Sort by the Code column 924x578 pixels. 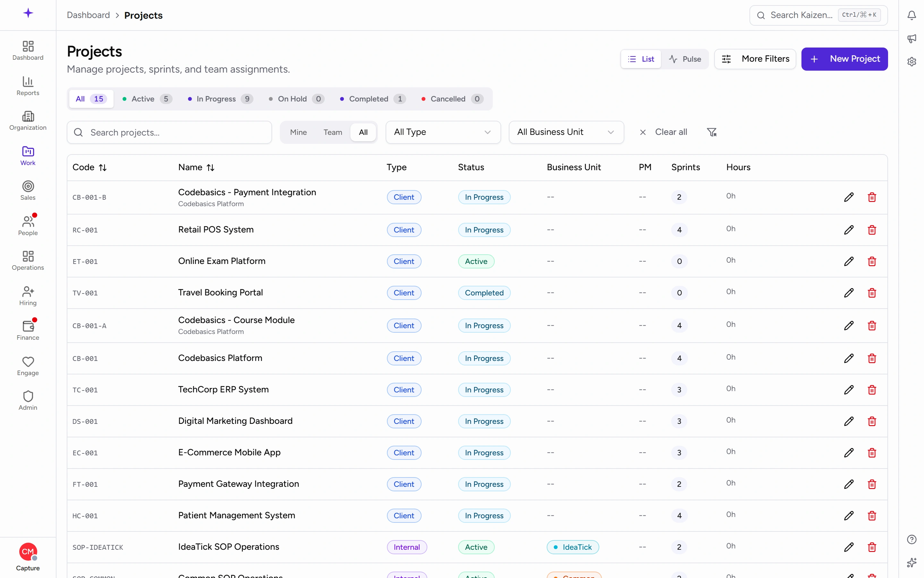click(89, 167)
